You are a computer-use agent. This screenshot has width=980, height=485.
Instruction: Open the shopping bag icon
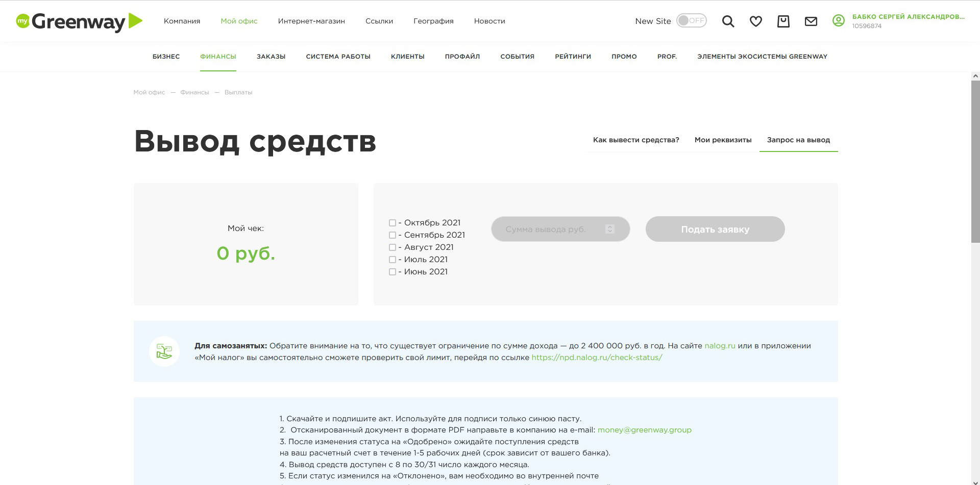pos(783,21)
